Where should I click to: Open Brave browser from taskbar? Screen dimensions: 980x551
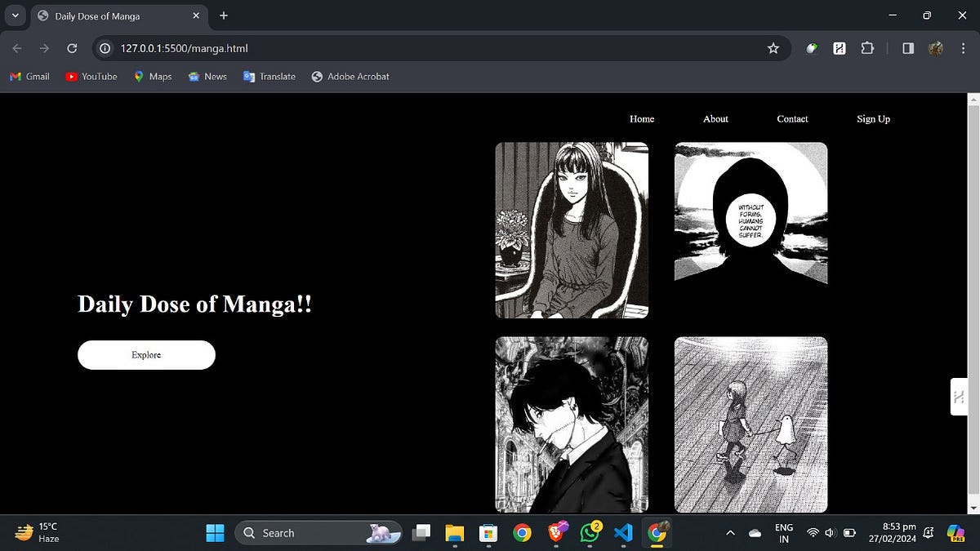coord(555,533)
